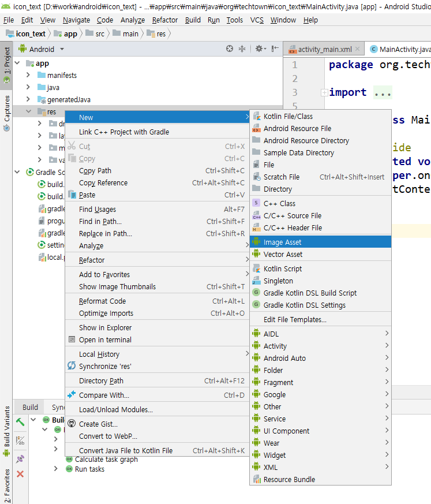Select Convert to WebP...
431x504 pixels.
point(157,436)
